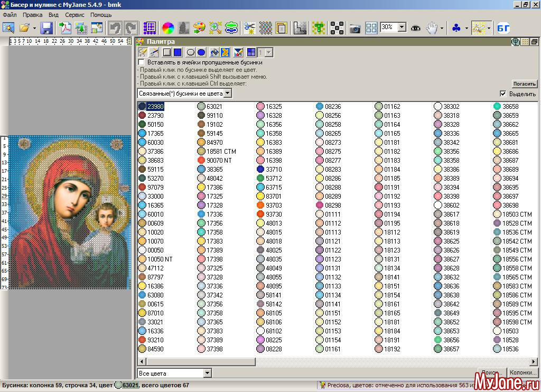Click the floppy disk Save icon

pos(46,28)
